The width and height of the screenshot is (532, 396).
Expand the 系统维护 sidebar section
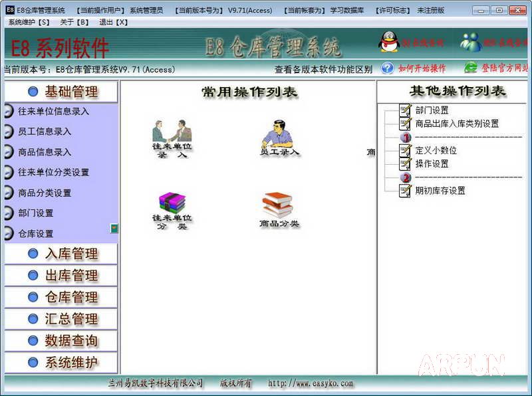point(61,362)
